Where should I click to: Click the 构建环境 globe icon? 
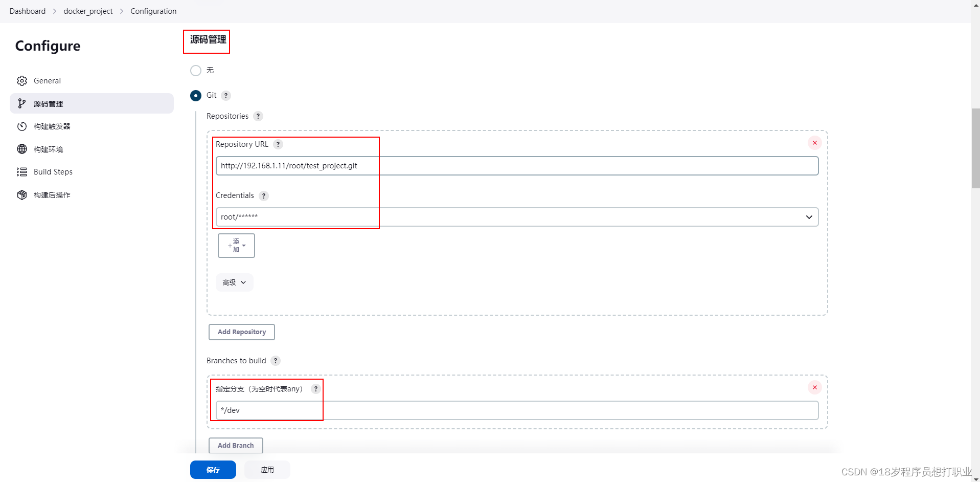[x=22, y=149]
